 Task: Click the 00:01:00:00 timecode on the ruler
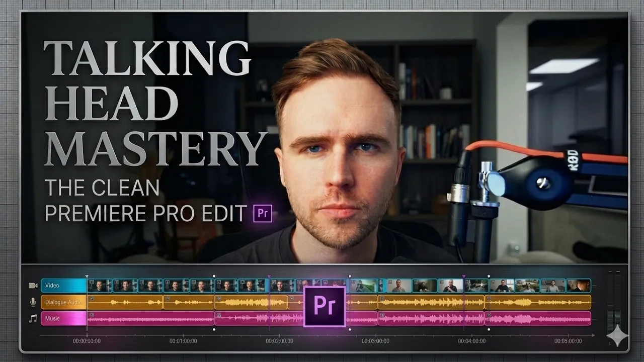[x=183, y=341]
